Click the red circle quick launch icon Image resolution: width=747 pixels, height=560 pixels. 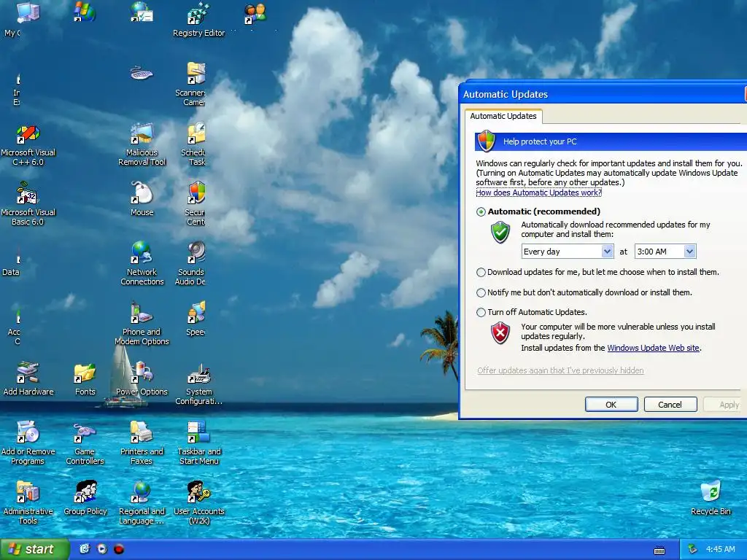click(x=119, y=549)
